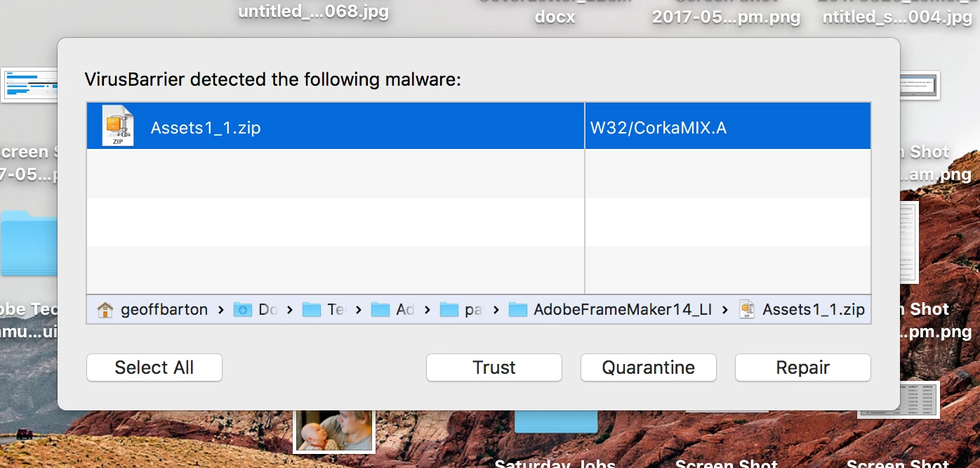This screenshot has width=980, height=468.
Task: Open the Te folder icon in the path bar
Action: [312, 309]
